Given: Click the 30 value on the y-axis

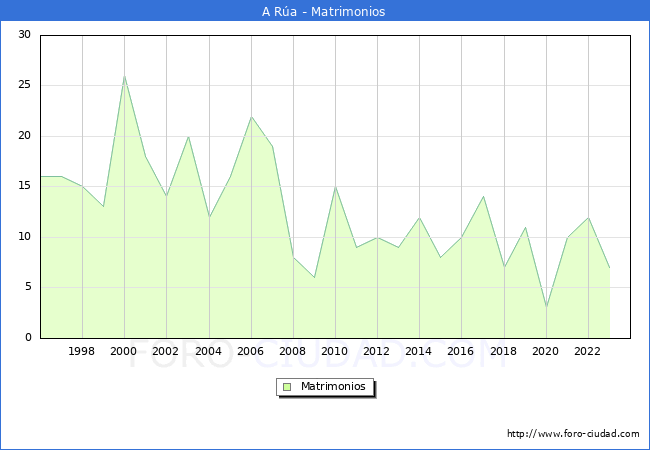Looking at the screenshot, I should 24,35.
